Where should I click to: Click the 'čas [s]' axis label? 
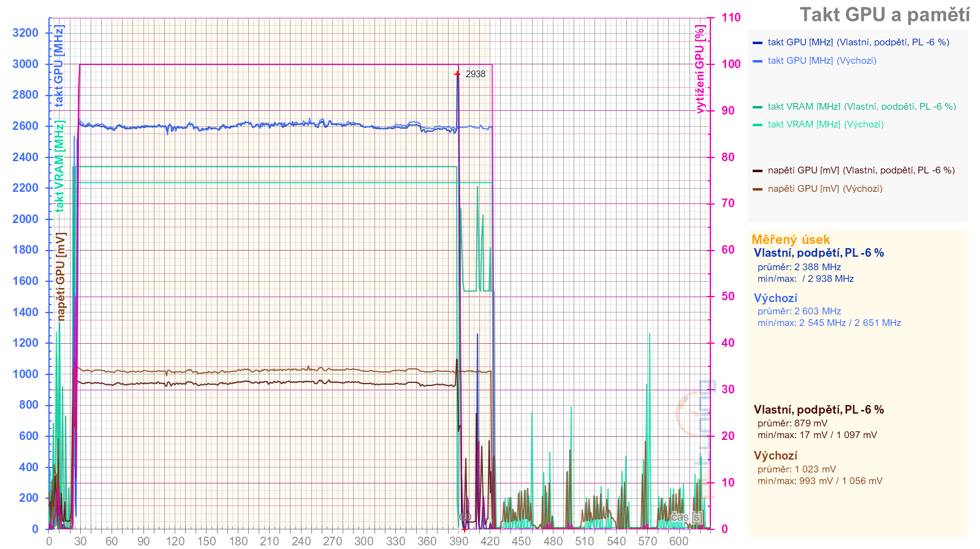point(686,517)
